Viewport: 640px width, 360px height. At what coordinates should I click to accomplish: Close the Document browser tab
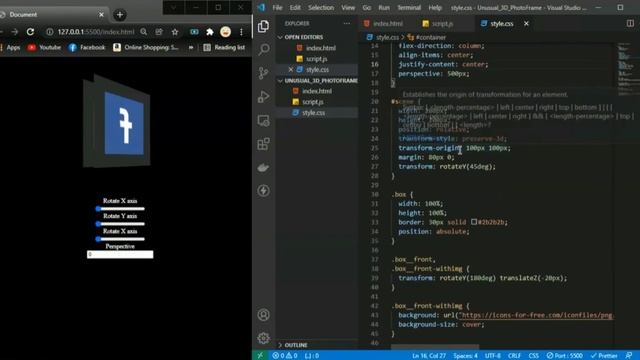[x=101, y=15]
